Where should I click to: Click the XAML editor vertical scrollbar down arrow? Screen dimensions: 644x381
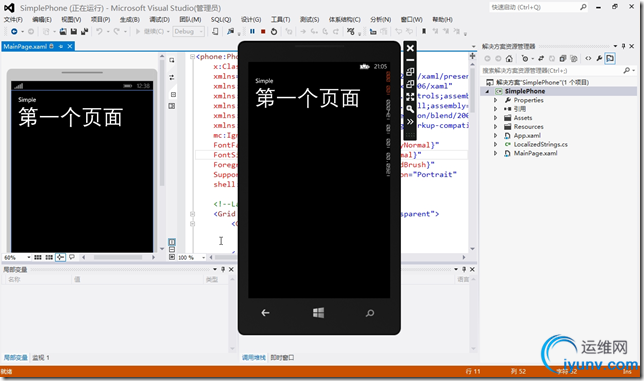point(472,249)
